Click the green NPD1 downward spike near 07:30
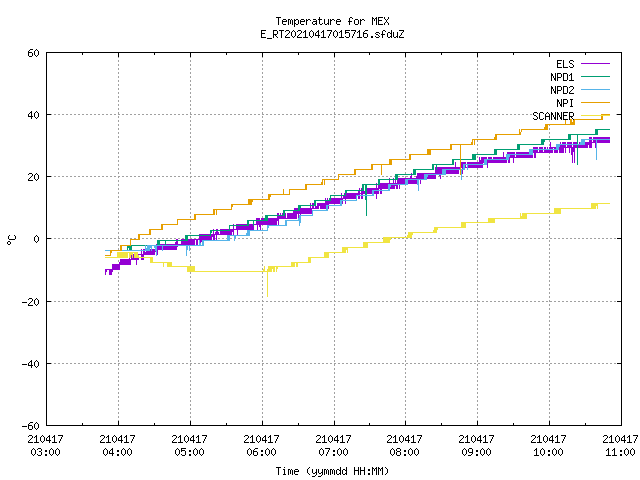 click(x=366, y=202)
